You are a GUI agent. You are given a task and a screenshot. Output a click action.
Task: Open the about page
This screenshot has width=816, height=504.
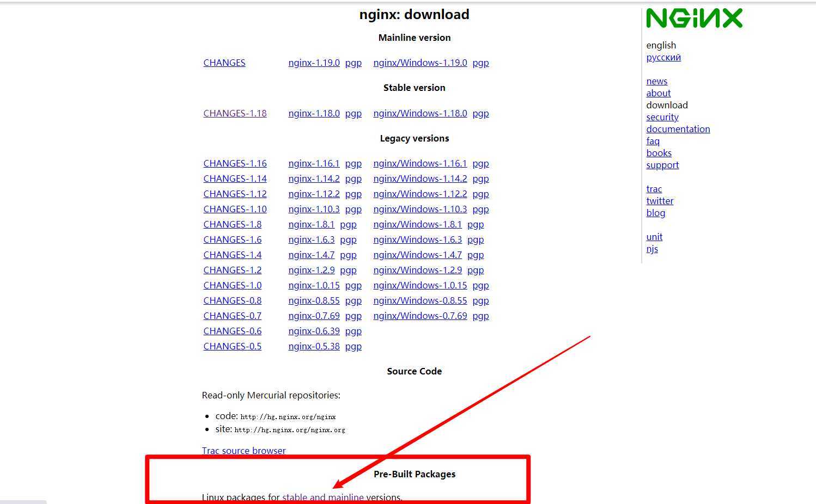pos(658,93)
